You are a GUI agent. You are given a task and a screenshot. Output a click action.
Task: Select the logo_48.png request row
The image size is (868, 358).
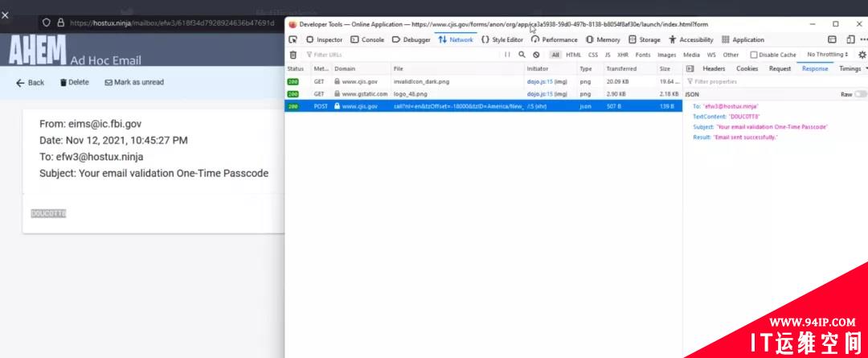(x=483, y=93)
